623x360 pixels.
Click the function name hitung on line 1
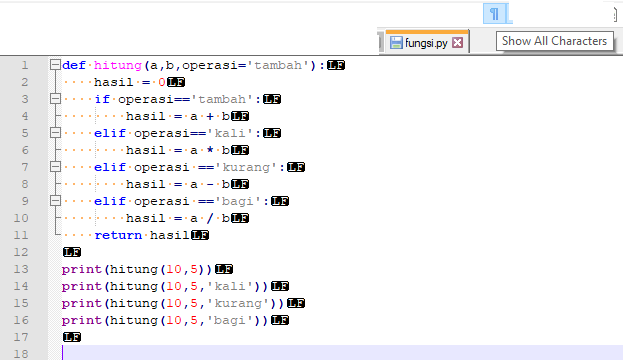click(118, 65)
